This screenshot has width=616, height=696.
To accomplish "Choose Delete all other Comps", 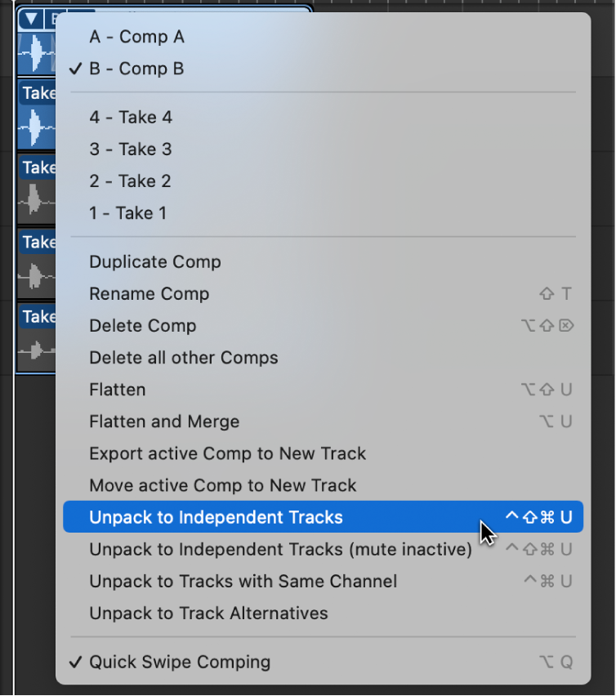I will tap(184, 357).
